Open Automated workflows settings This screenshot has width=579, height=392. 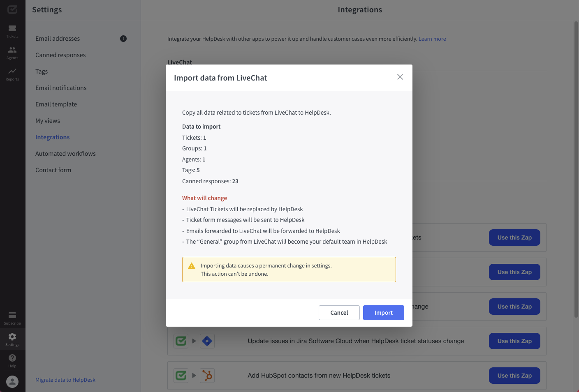pos(65,154)
